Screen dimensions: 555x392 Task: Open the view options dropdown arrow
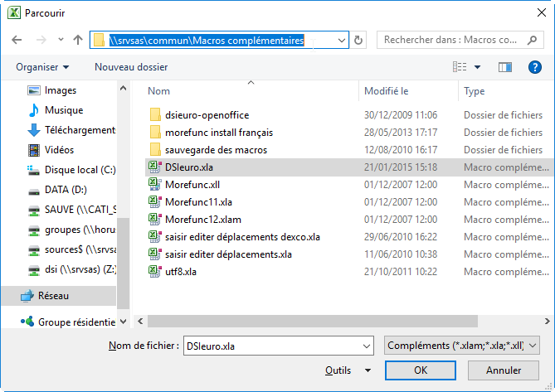click(478, 67)
